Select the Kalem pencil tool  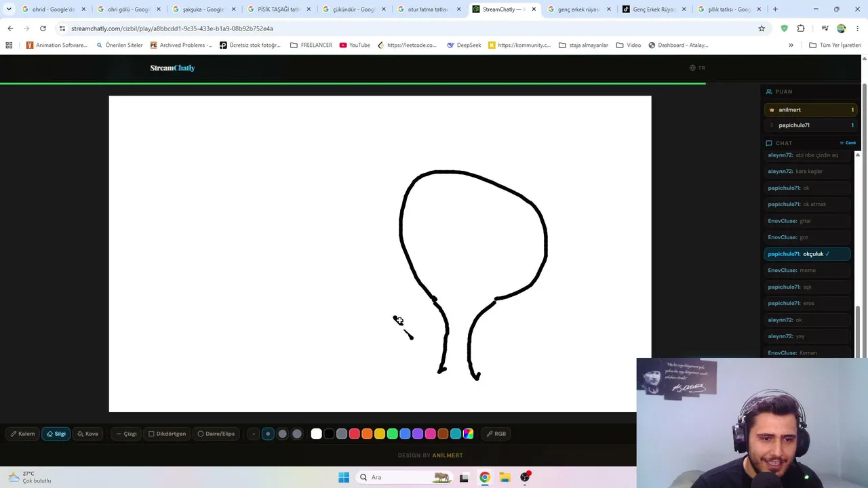[x=22, y=434]
